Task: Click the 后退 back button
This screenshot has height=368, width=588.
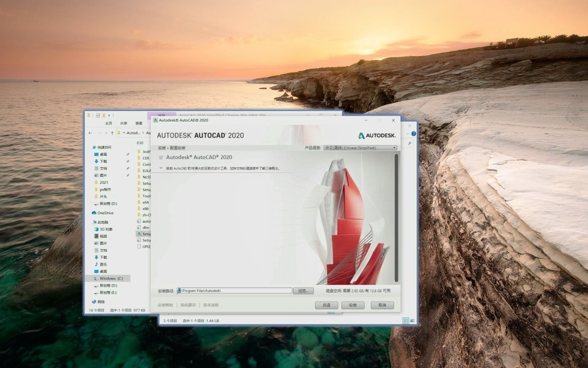Action: (x=326, y=305)
